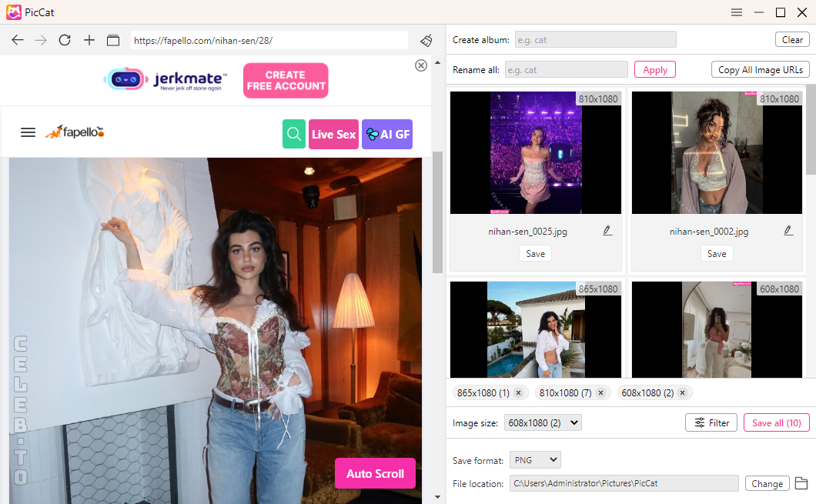Viewport: 816px width, 504px height.
Task: Copy All Image URLs
Action: coord(761,70)
